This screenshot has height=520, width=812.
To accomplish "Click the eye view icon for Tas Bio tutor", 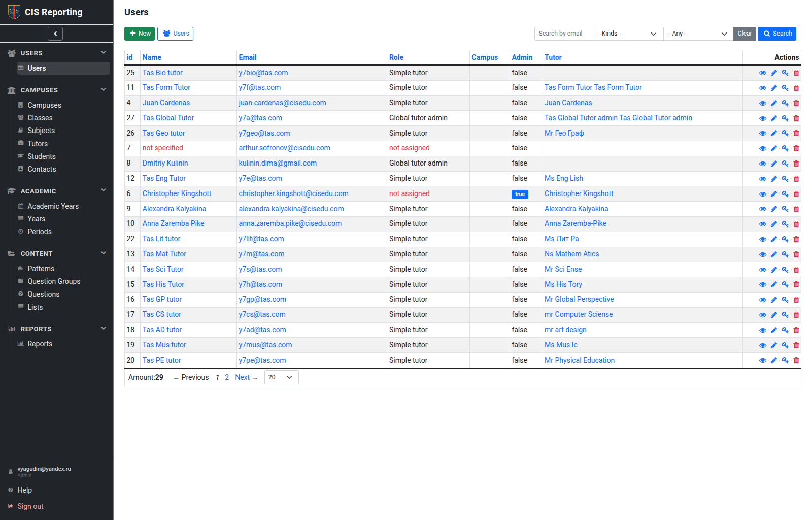I will tap(762, 73).
